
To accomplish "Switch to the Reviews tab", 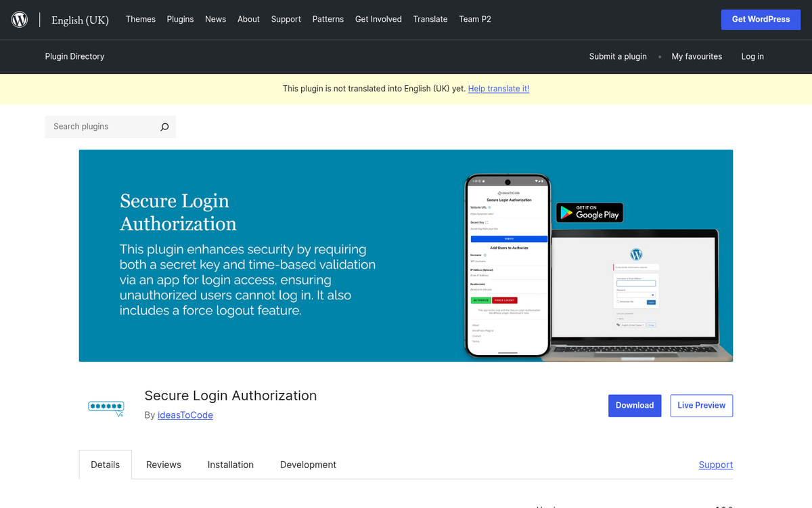I will (x=163, y=465).
